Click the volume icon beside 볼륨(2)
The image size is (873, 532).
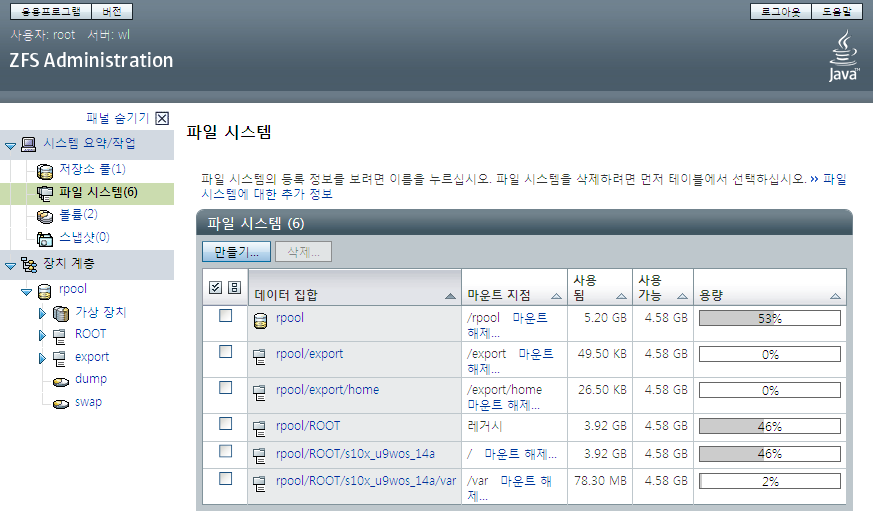(45, 215)
